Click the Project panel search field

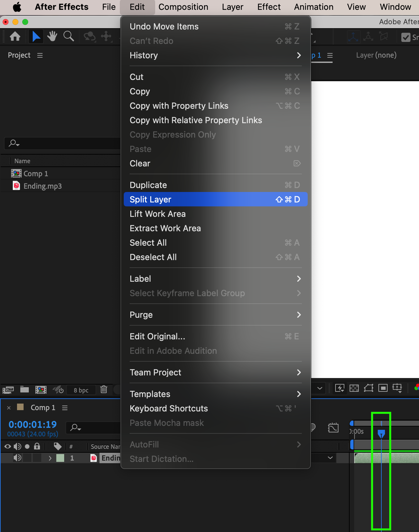click(62, 143)
